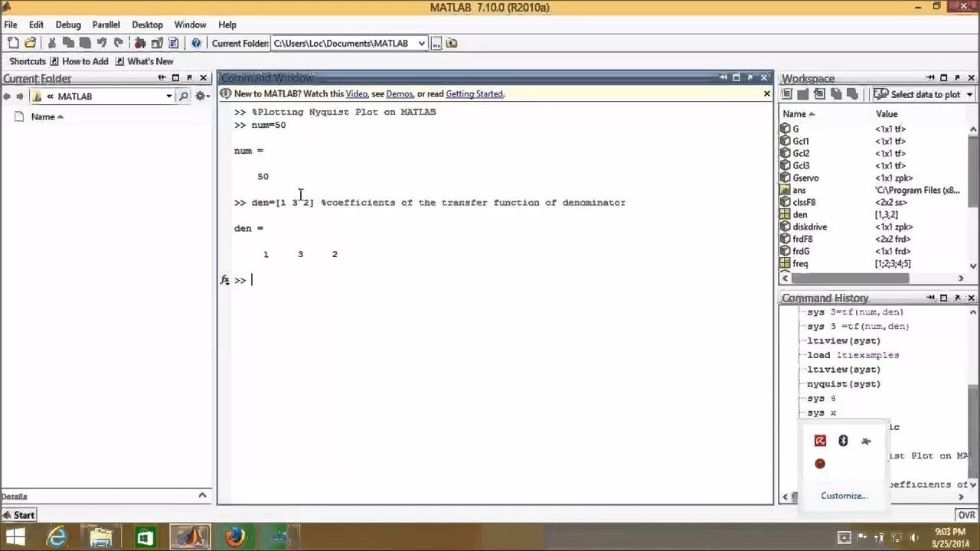This screenshot has width=980, height=551.
Task: Click the MATLAB Start button
Action: 18,515
